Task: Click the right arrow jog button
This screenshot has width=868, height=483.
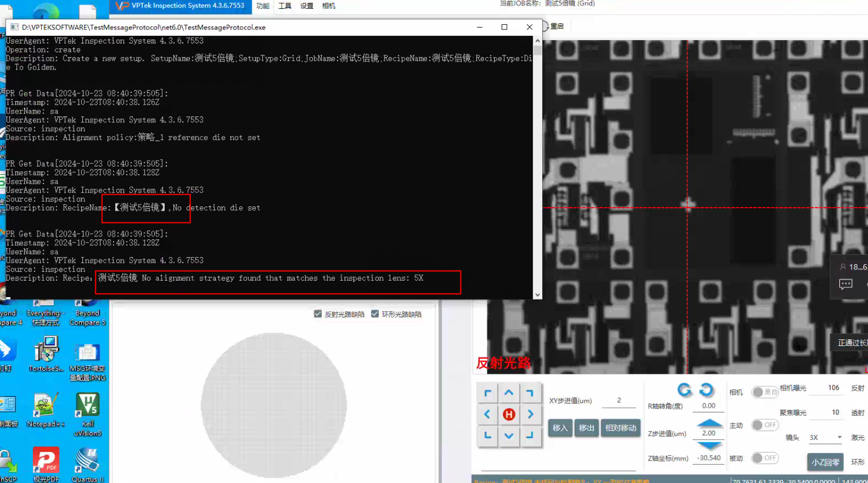Action: 530,414
